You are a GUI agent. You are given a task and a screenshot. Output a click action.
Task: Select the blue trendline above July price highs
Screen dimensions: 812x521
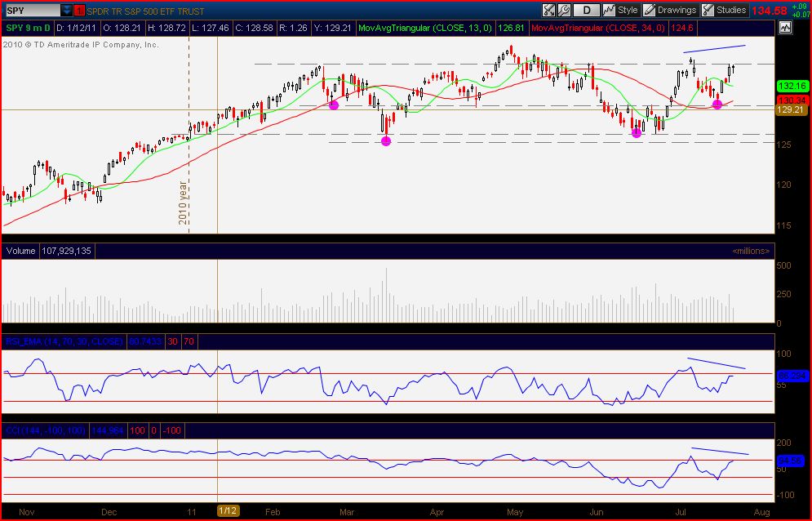click(x=714, y=49)
